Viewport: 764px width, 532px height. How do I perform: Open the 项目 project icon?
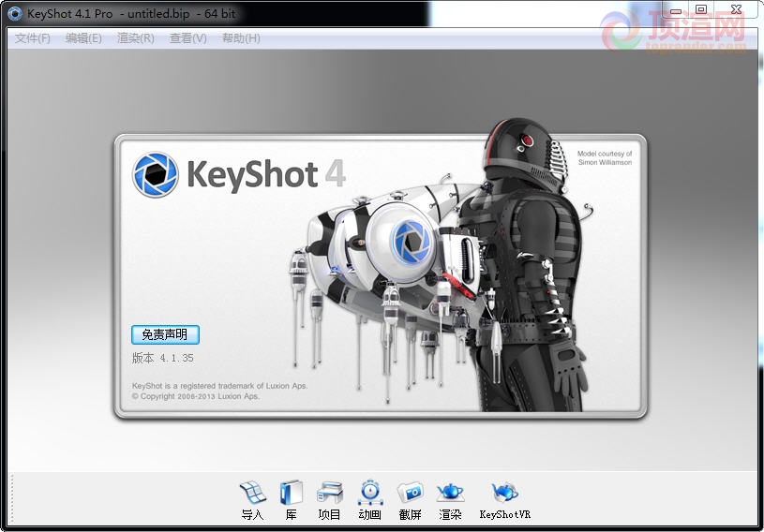(x=329, y=500)
